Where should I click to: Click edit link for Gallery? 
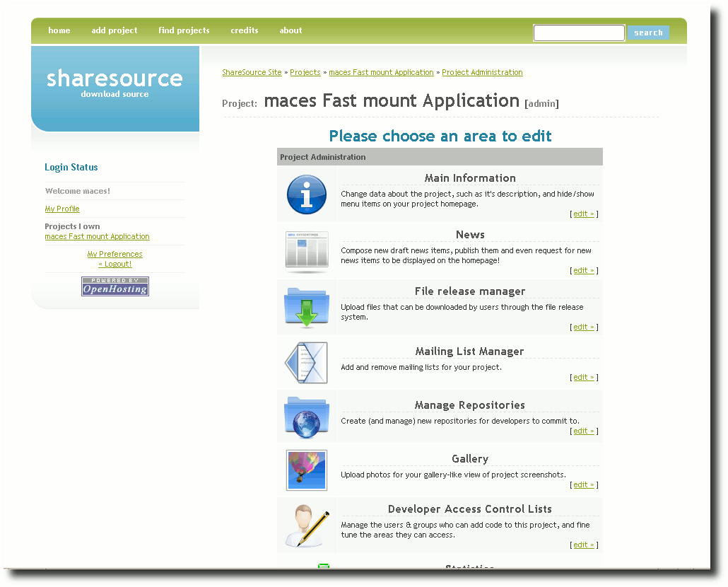[x=584, y=485]
